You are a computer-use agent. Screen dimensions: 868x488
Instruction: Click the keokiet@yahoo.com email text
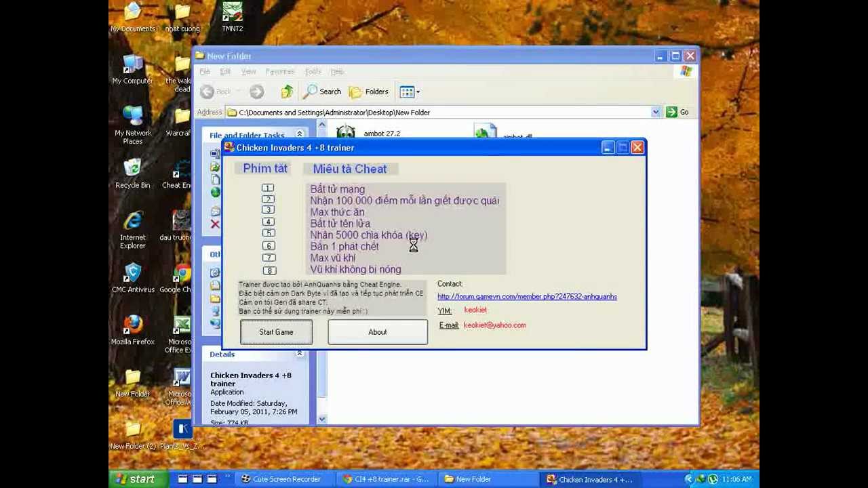pos(495,325)
